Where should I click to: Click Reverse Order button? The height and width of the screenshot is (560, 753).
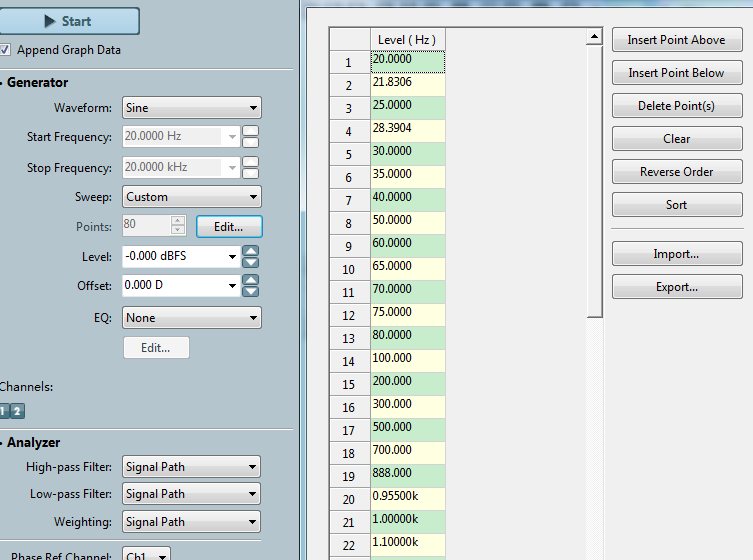point(677,172)
